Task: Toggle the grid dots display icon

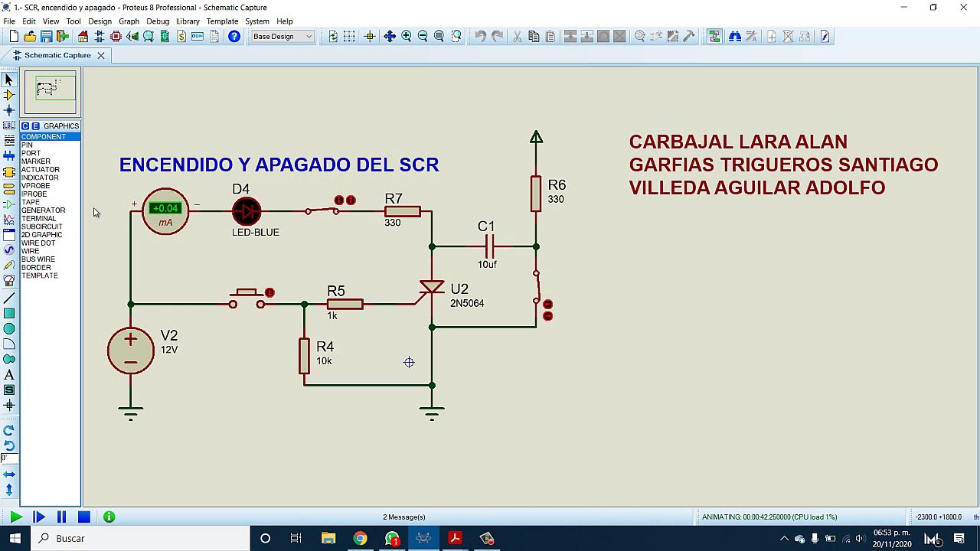Action: tap(349, 36)
